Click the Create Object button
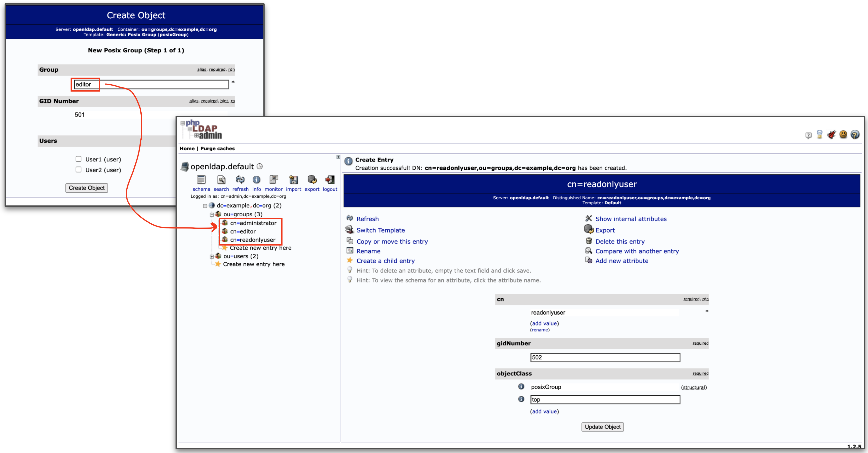868x453 pixels. (x=87, y=188)
